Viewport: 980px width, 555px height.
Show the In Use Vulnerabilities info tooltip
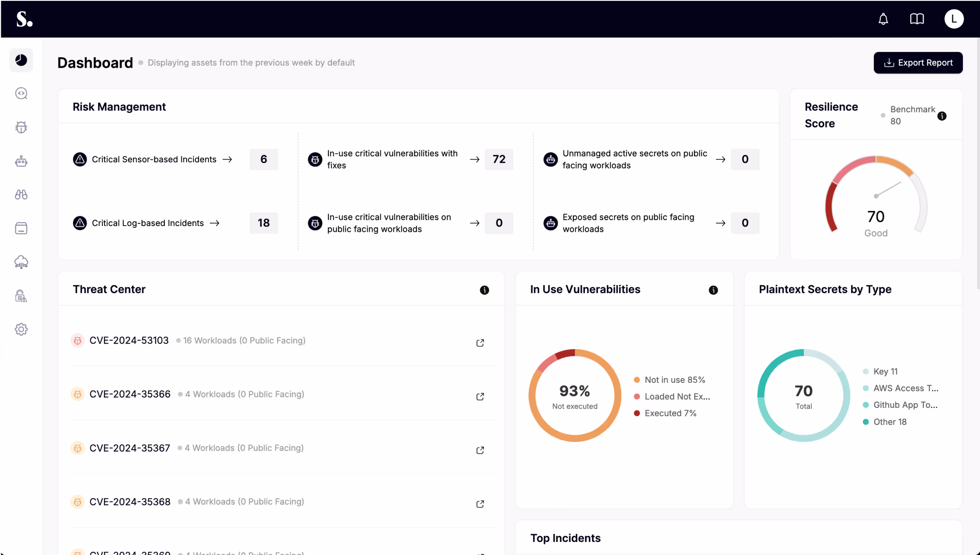pyautogui.click(x=713, y=290)
